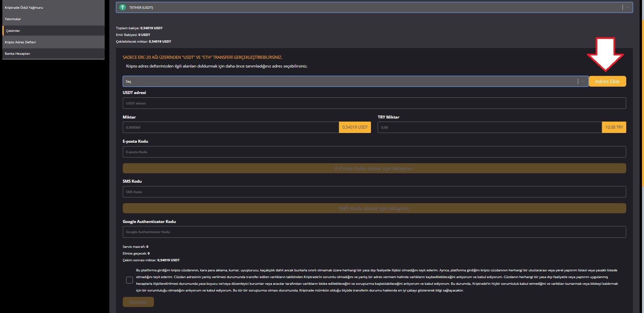Focus the USDT adresi input field
This screenshot has width=644, height=313.
374,103
